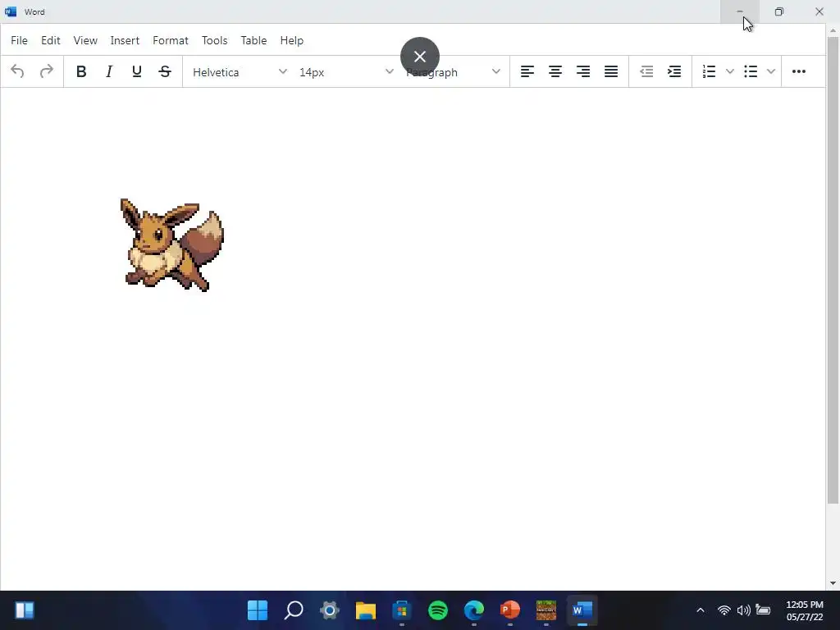Toggle strikethrough formatting

click(x=165, y=71)
